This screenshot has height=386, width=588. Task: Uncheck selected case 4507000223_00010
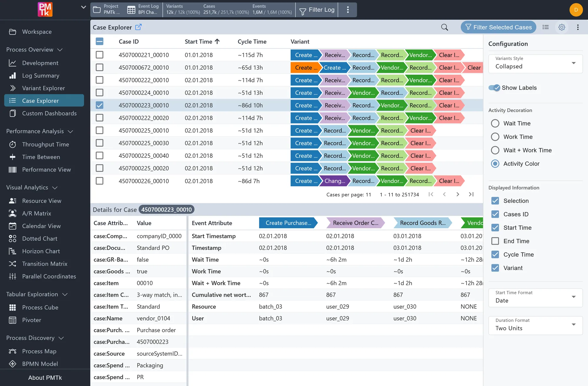click(x=100, y=105)
